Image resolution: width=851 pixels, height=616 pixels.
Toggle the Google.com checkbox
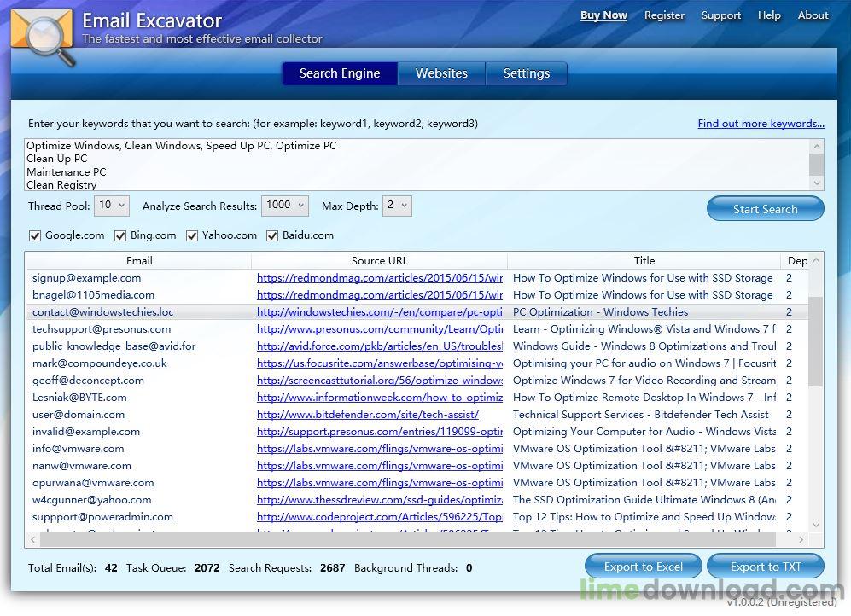point(35,235)
